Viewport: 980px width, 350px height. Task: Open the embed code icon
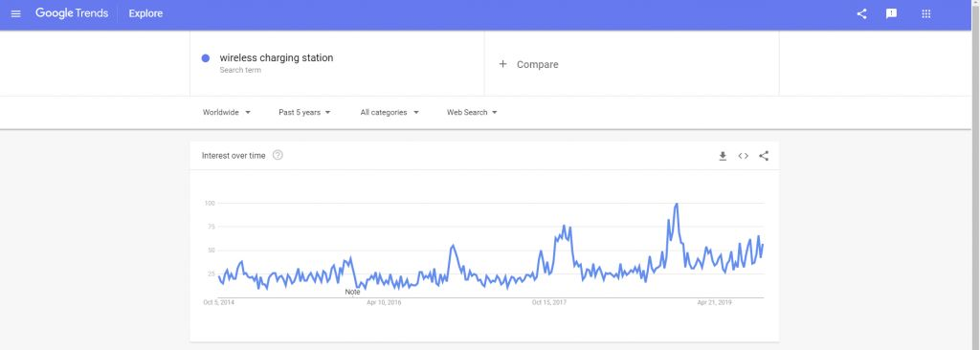click(x=743, y=156)
